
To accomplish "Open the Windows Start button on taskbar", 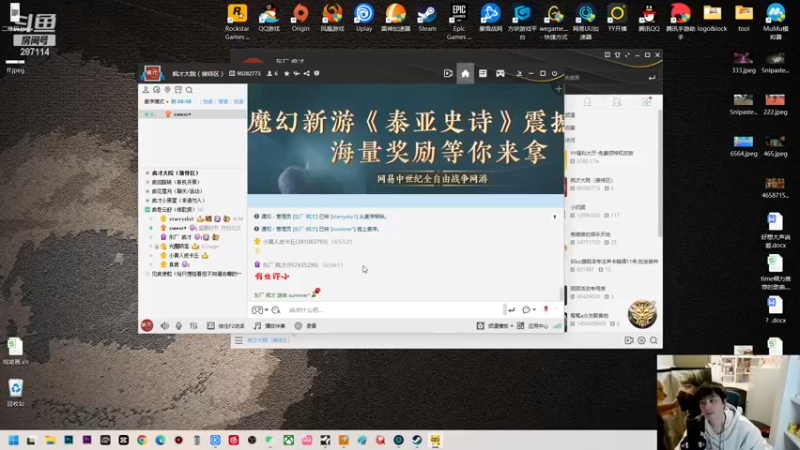I will click(x=13, y=440).
